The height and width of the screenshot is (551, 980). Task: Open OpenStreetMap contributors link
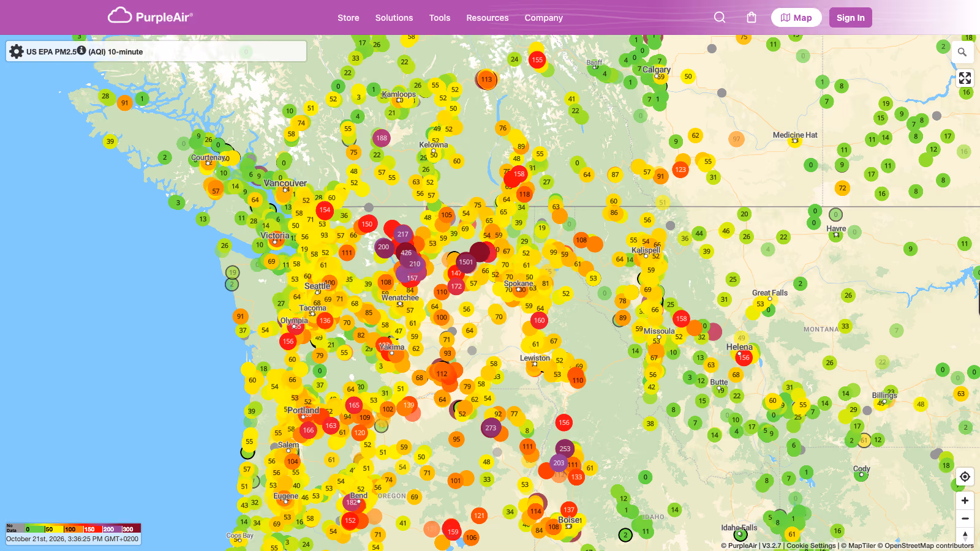(925, 545)
